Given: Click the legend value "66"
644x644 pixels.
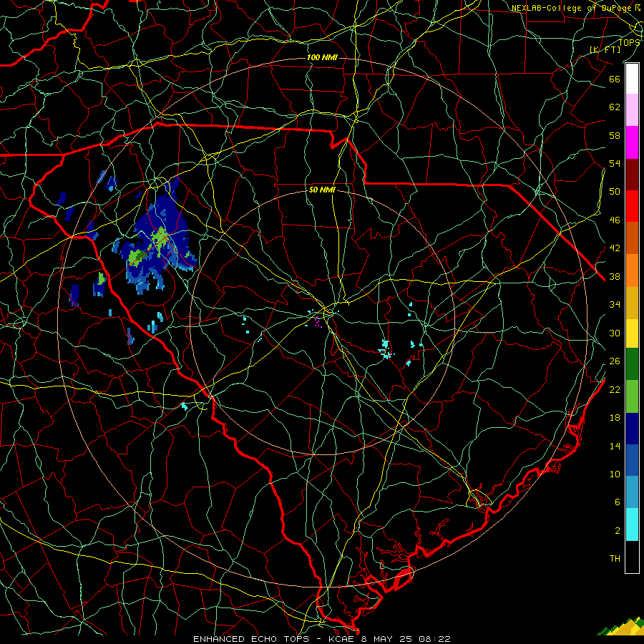Looking at the screenshot, I should tap(615, 79).
